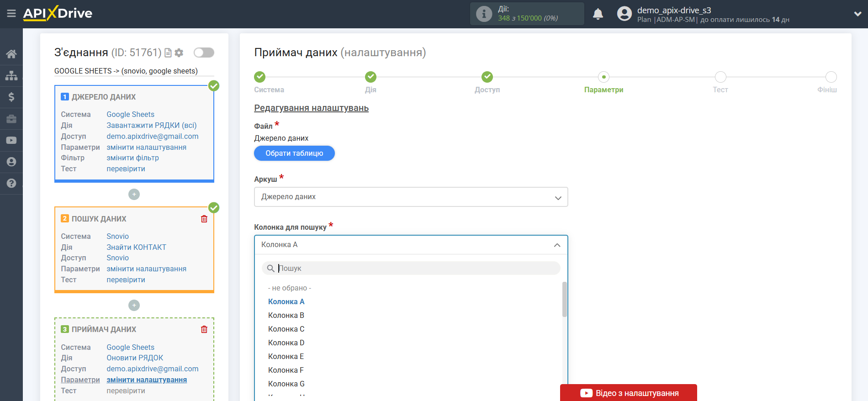Open connection settings gear icon
Screen dimensions: 868x401
tap(179, 53)
